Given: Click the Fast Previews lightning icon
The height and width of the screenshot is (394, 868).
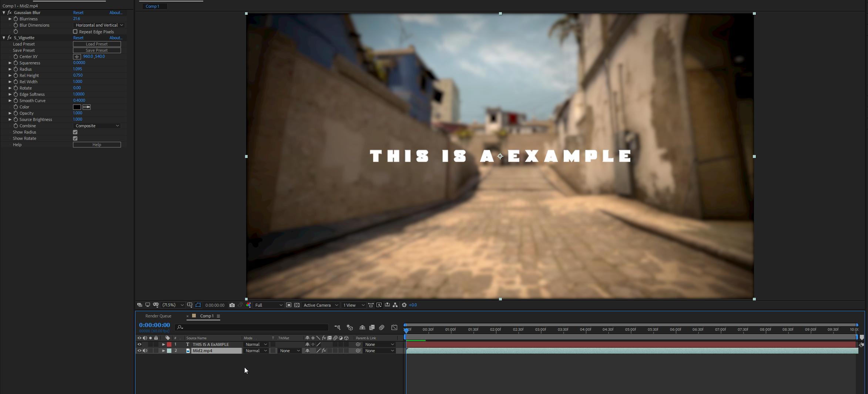Looking at the screenshot, I should coord(379,305).
